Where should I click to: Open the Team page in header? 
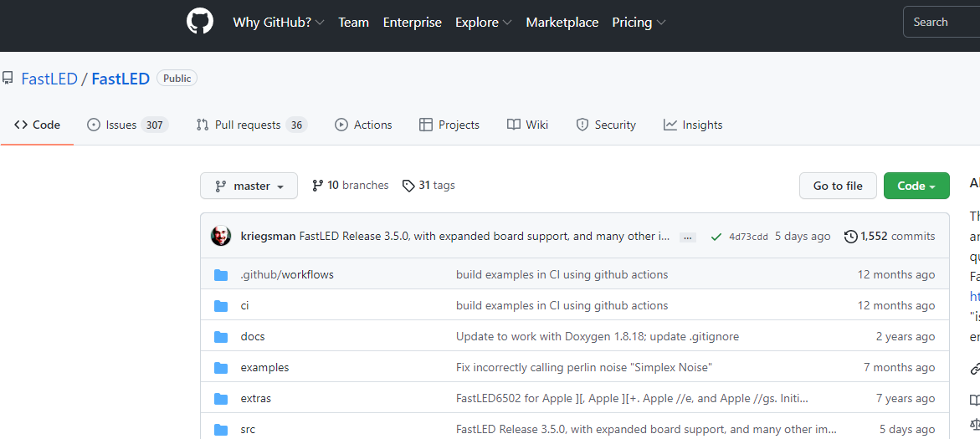354,23
